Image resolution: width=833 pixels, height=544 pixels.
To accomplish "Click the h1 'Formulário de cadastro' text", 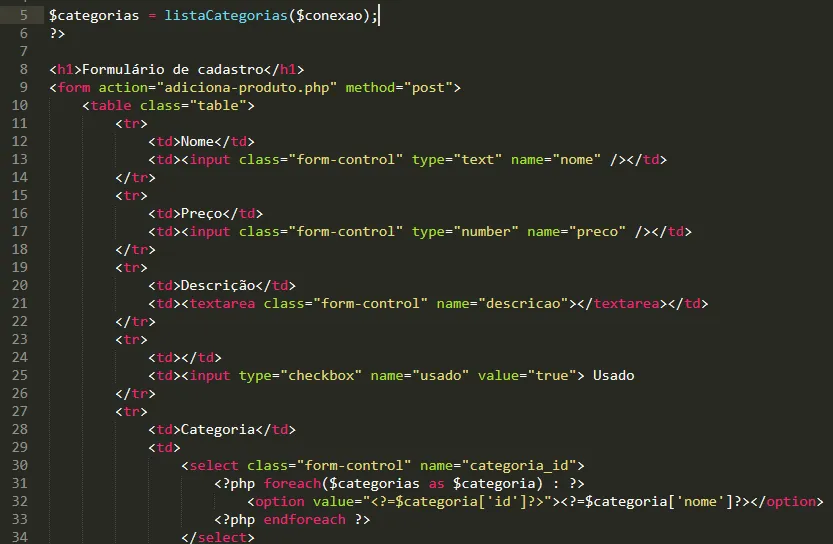I will (173, 70).
